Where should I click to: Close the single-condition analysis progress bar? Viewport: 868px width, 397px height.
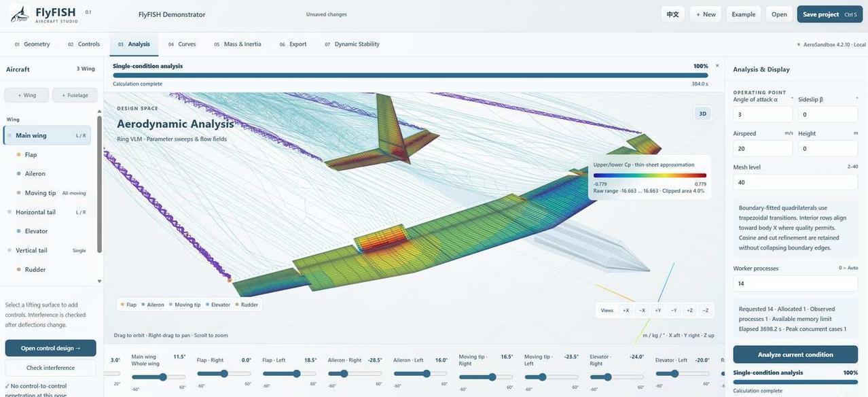click(x=717, y=66)
